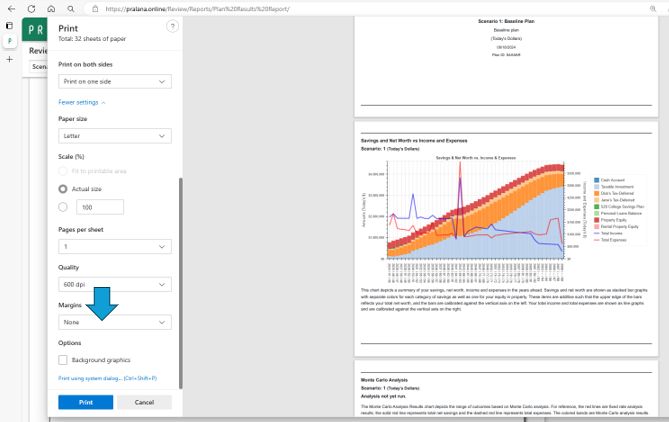Viewport: 669px width, 422px height.
Task: Open the browser home page icon
Action: tap(51, 9)
